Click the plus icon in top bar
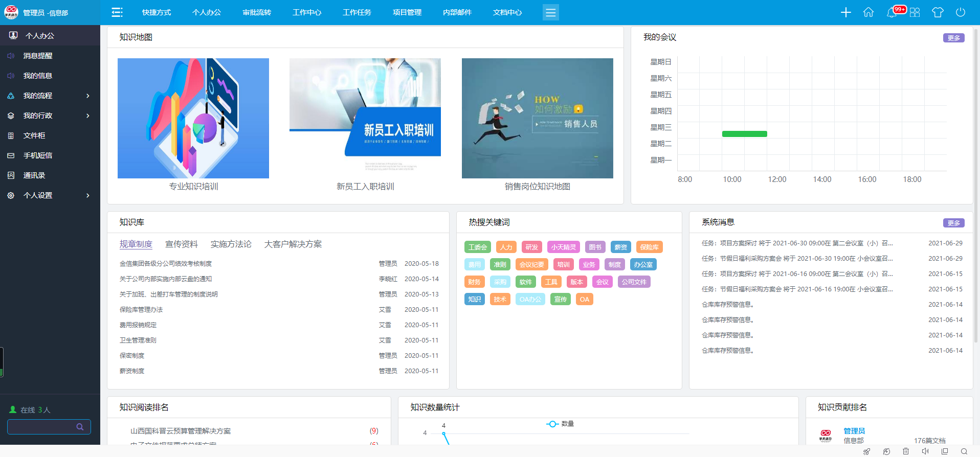 click(845, 12)
